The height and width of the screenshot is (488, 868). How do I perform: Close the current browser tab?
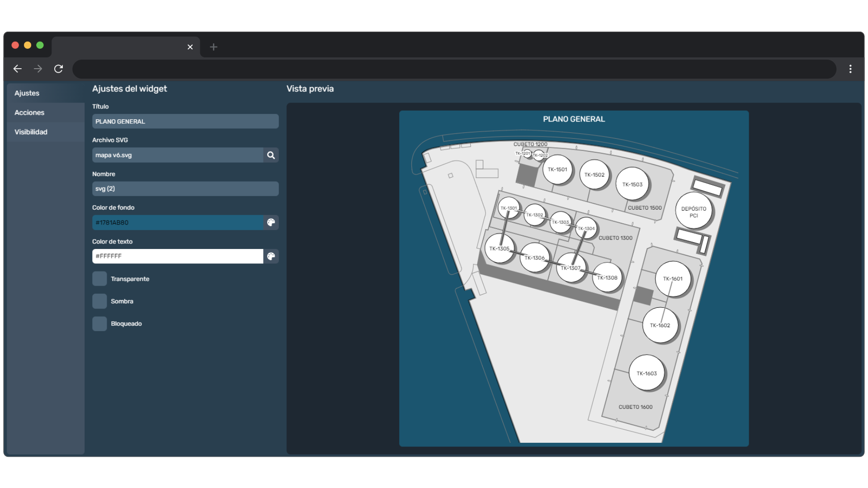coord(190,47)
